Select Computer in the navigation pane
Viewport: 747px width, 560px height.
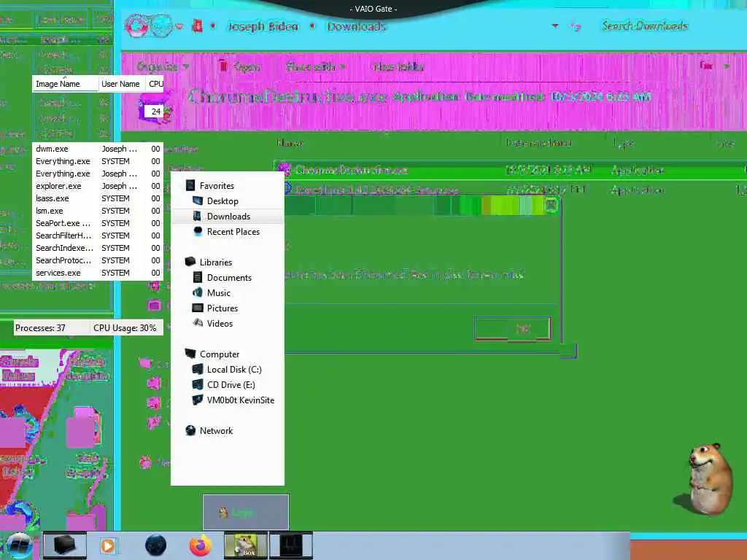[219, 354]
